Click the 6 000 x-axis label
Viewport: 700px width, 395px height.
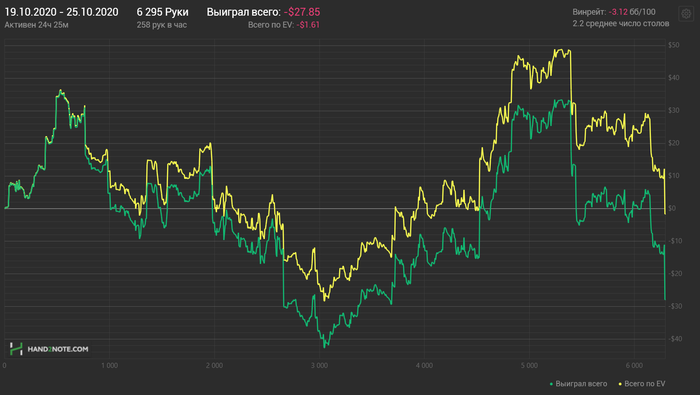point(634,366)
